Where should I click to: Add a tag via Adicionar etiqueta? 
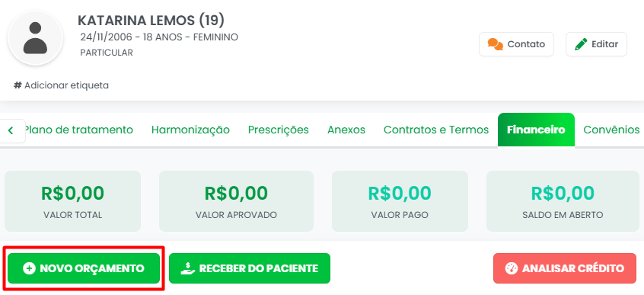[x=62, y=85]
